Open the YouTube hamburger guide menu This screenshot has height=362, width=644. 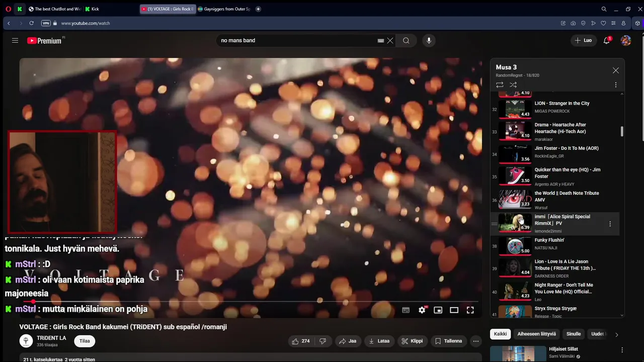tap(15, 41)
